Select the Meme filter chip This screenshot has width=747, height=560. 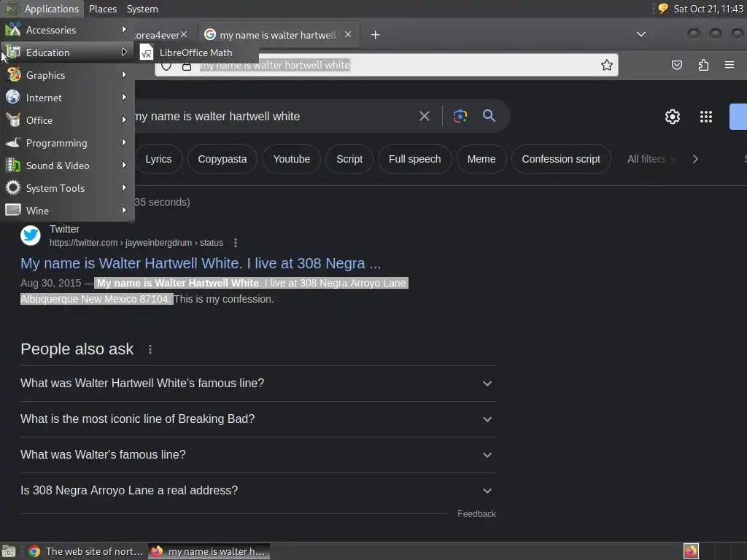coord(481,159)
